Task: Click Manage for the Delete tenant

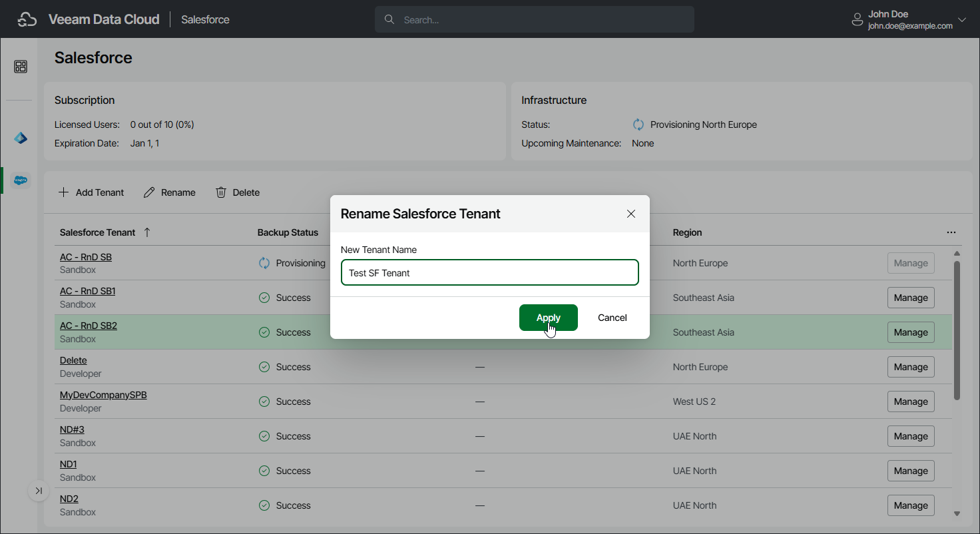Action: 911,367
